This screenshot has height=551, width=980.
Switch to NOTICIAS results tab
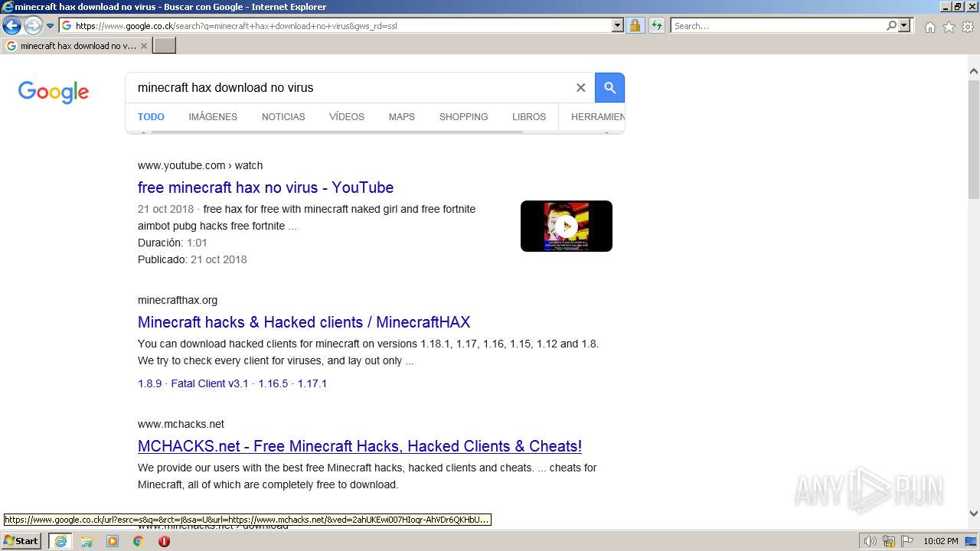[283, 117]
